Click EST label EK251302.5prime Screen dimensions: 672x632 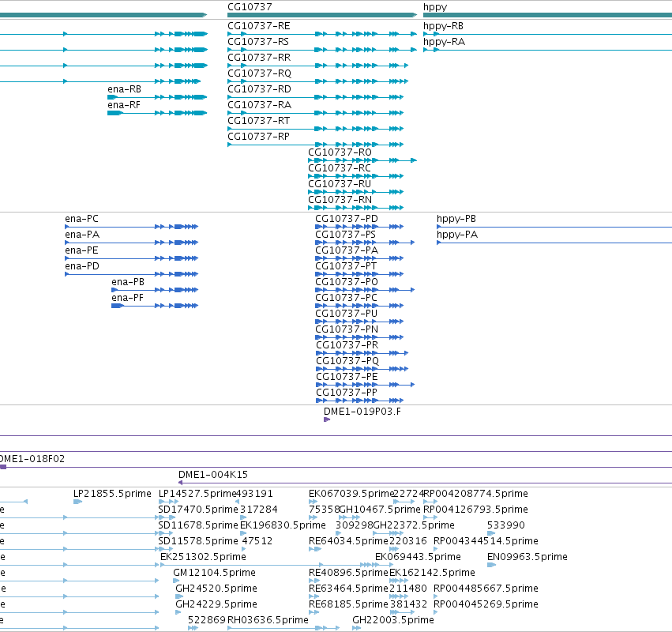[x=203, y=558]
